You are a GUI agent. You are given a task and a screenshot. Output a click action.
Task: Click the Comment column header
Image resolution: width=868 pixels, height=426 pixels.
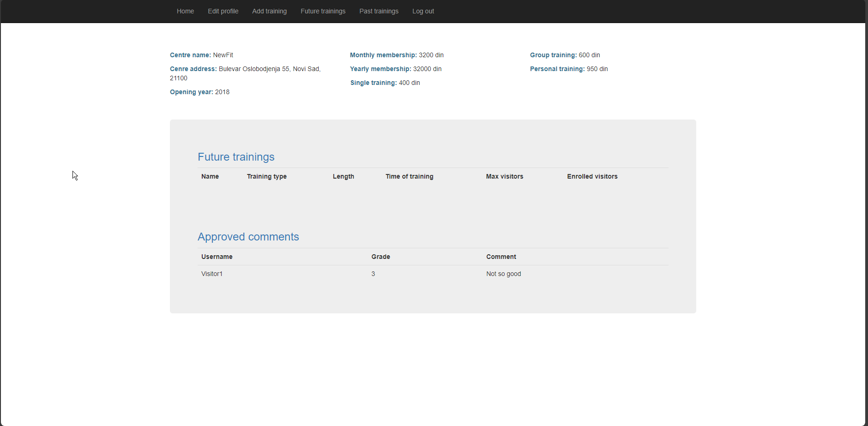tap(501, 257)
